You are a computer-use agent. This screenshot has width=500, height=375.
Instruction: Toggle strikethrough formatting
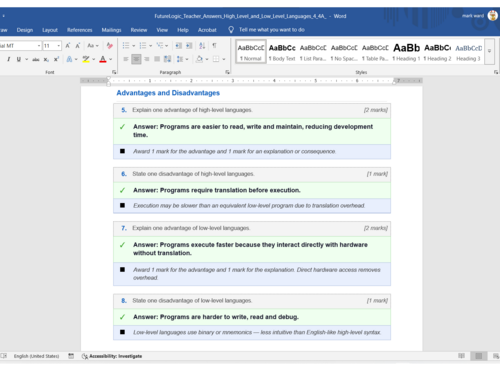click(36, 59)
